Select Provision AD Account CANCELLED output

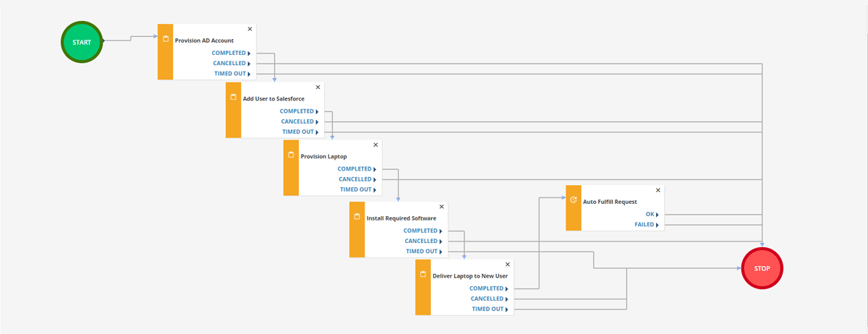click(231, 64)
